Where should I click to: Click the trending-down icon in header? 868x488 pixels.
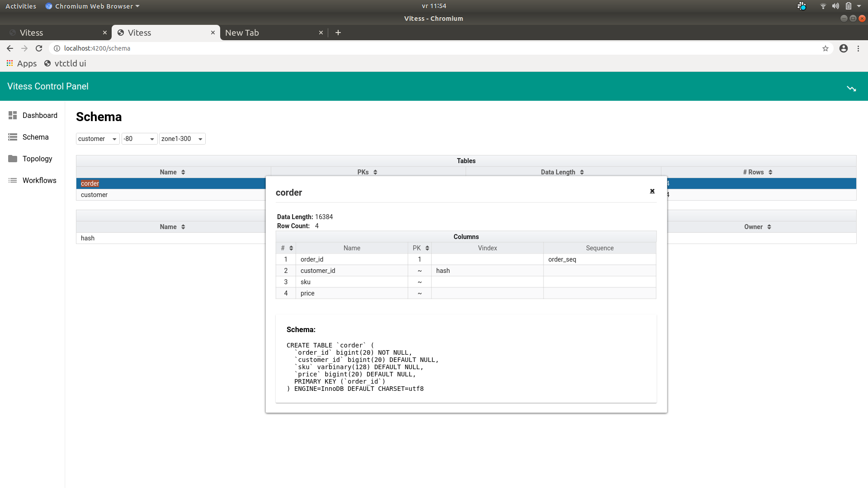851,89
